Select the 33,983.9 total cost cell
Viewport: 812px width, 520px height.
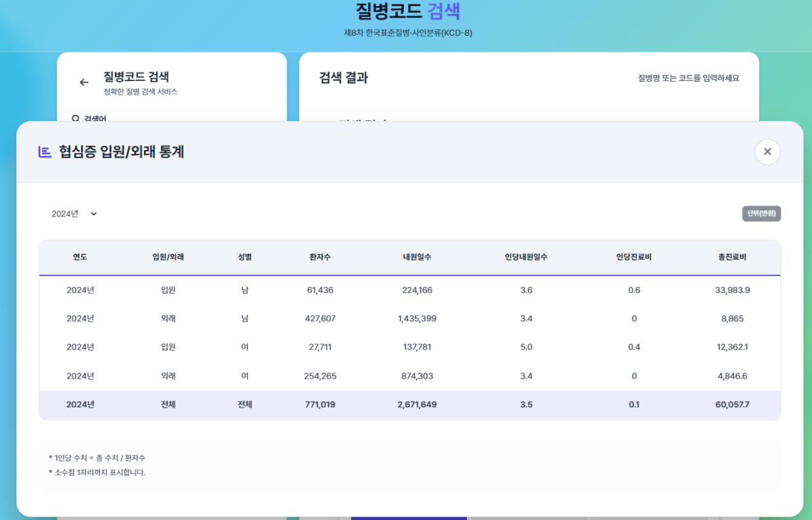click(x=731, y=290)
